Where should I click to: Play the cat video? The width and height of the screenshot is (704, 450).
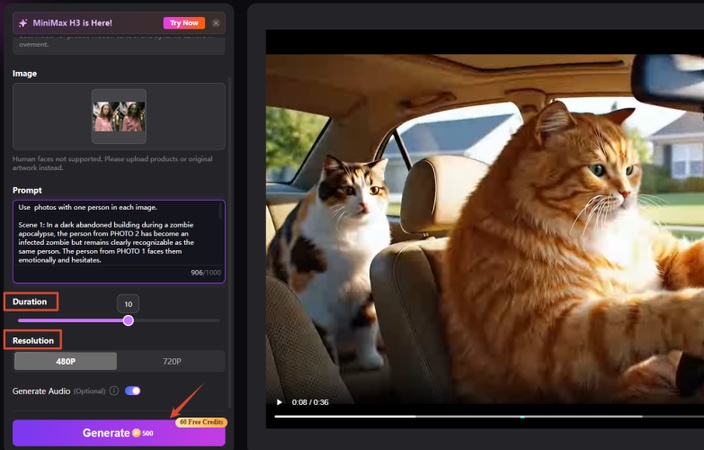279,402
